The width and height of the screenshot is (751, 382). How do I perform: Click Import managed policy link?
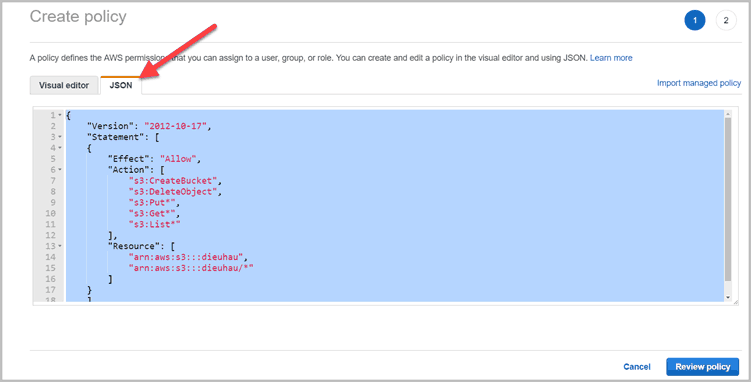tap(699, 83)
